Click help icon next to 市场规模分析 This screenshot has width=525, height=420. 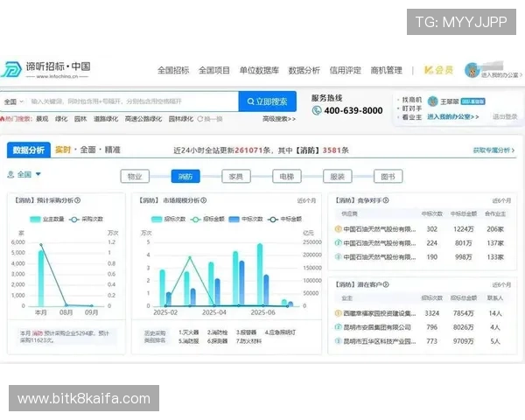tap(203, 200)
